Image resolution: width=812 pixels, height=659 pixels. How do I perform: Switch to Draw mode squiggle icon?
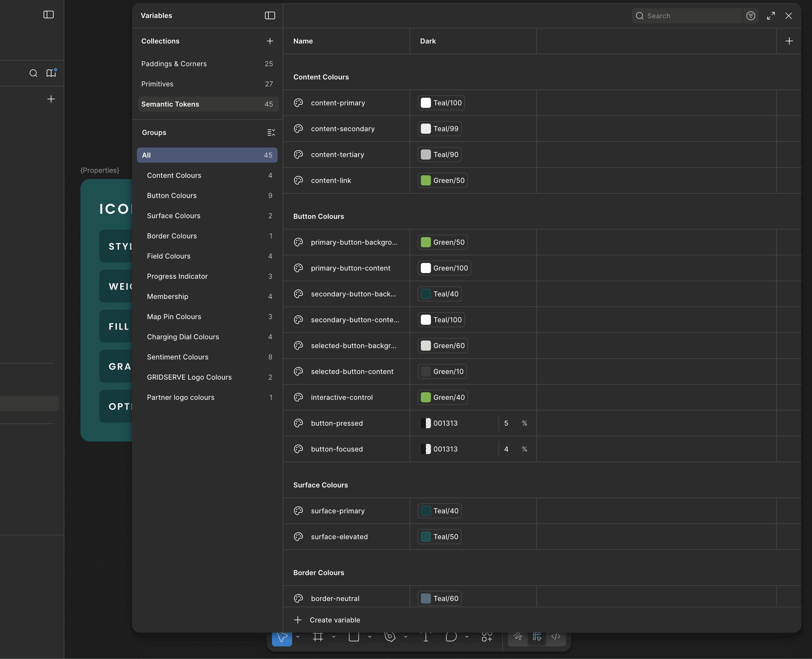(x=518, y=637)
